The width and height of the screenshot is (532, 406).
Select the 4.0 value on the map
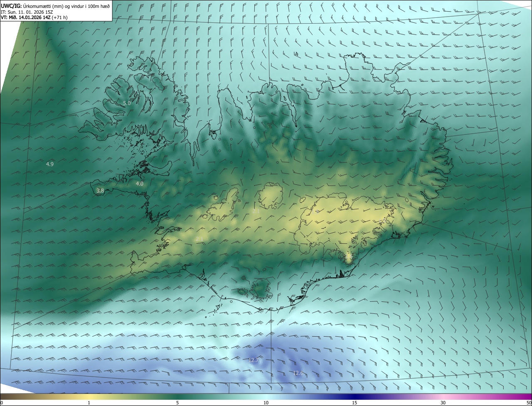140,183
